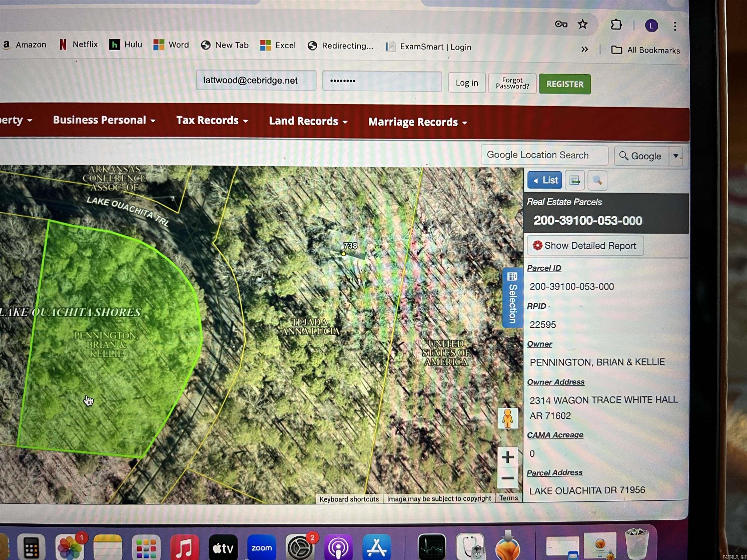Open the Business Personal menu
Viewport: 747px width, 560px height.
tap(104, 120)
